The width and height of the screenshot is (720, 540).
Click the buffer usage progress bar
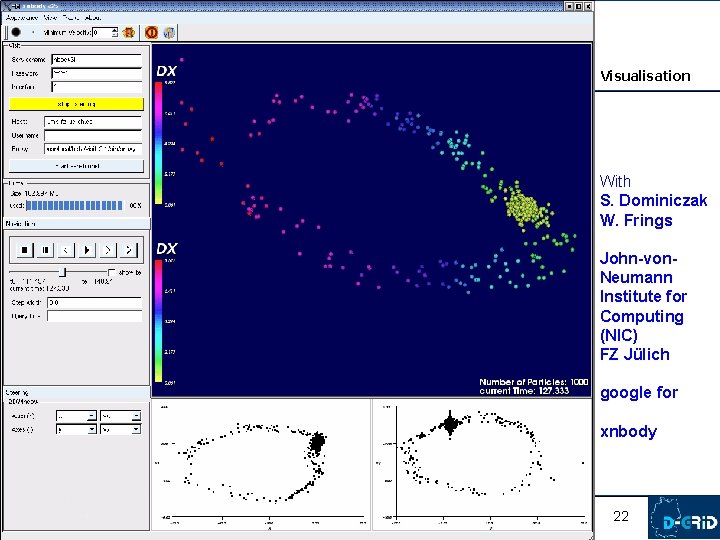(75, 205)
